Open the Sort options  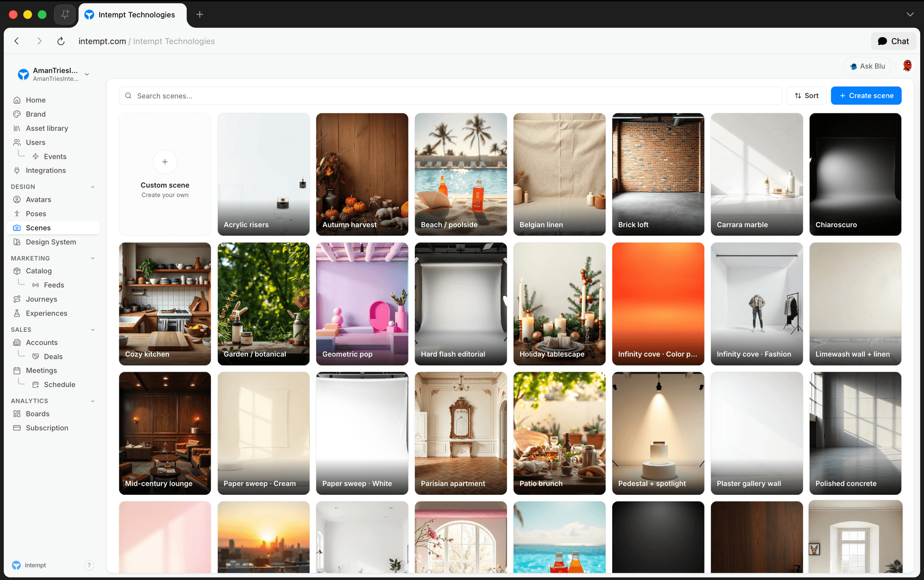[807, 96]
